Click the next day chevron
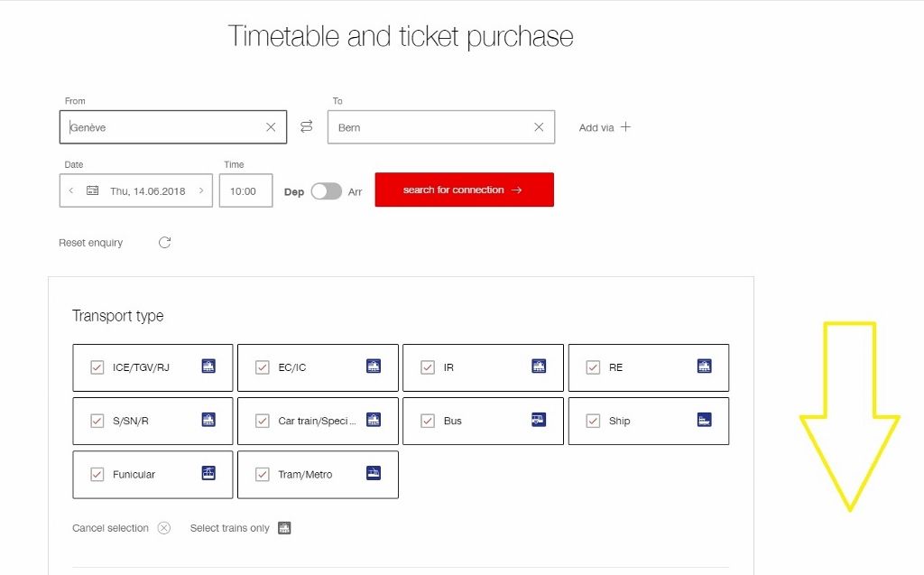Image resolution: width=924 pixels, height=575 pixels. coord(199,190)
